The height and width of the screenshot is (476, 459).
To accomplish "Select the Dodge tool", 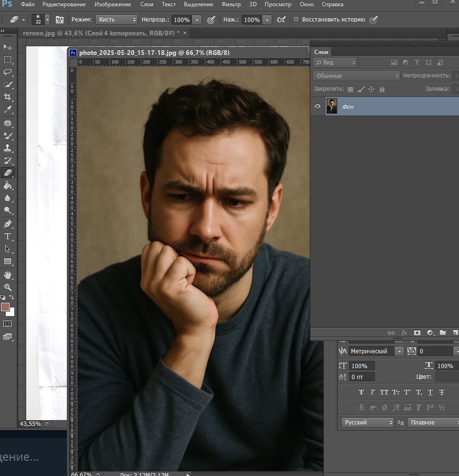I will point(8,210).
